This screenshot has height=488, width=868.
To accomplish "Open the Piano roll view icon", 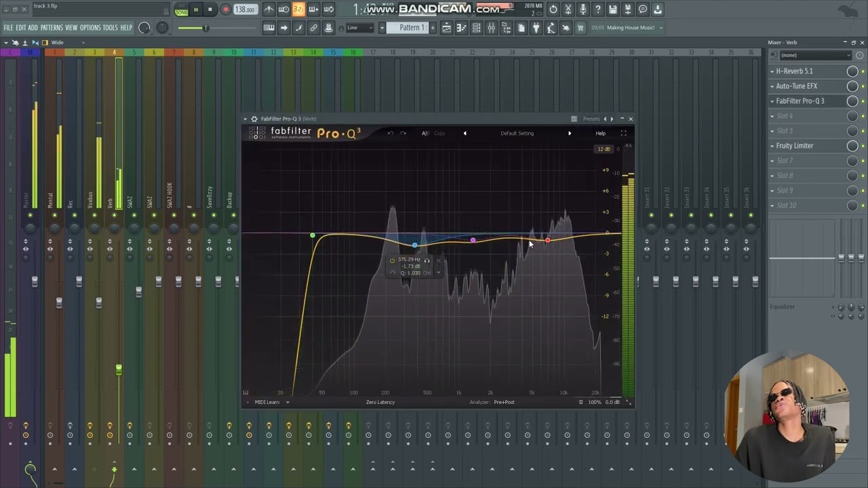I will tap(461, 28).
